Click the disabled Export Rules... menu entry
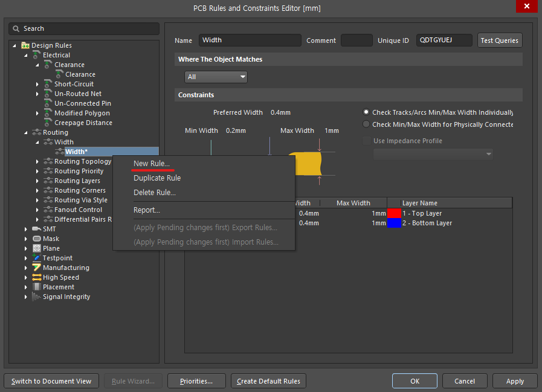Screen dimensions: 542x392 coord(204,228)
